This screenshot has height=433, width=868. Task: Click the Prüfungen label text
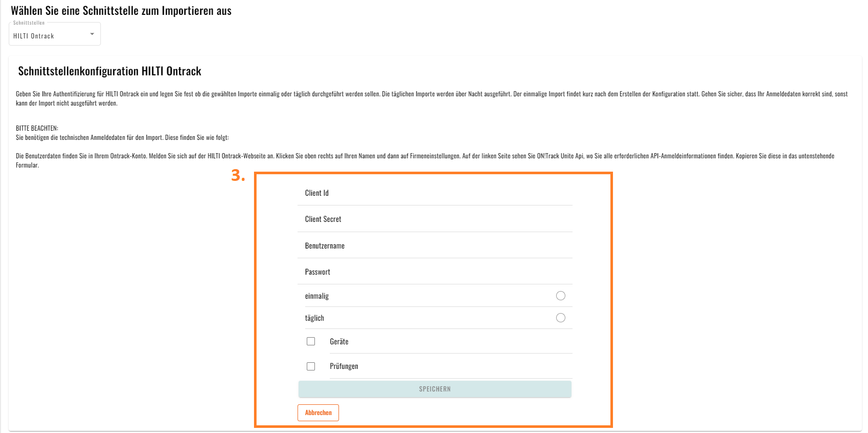(344, 366)
